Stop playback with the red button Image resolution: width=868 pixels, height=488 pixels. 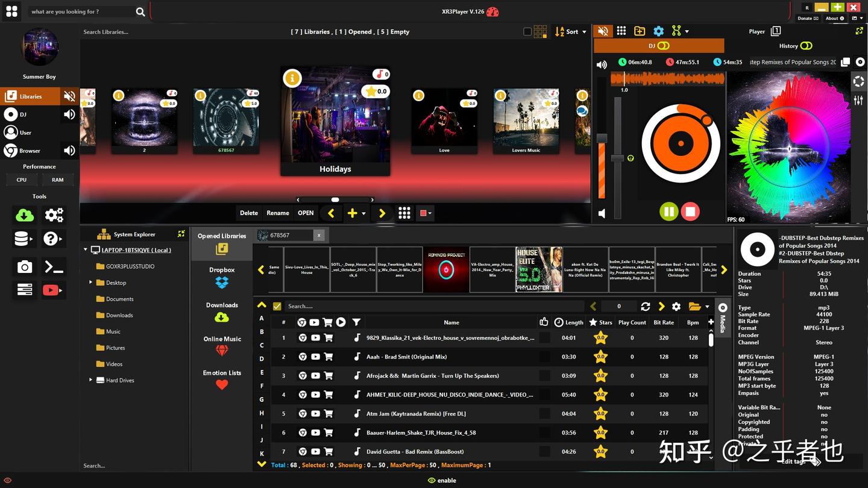[690, 211]
